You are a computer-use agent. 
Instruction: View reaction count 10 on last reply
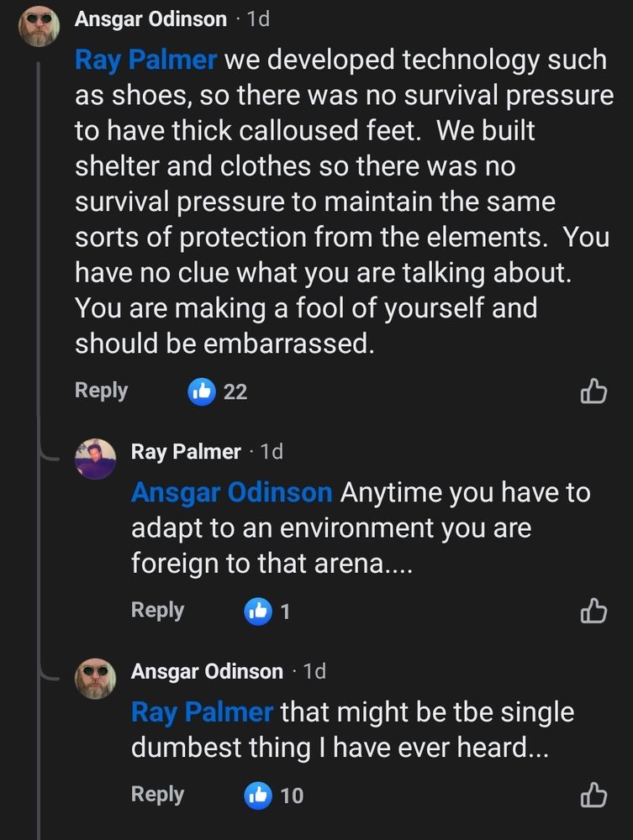click(x=292, y=795)
